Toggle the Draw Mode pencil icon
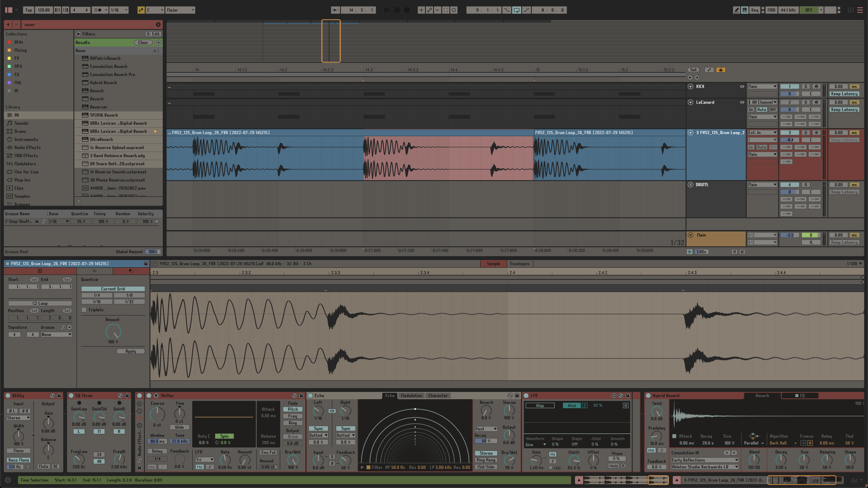Viewport: 868px width, 488px height. tap(736, 10)
